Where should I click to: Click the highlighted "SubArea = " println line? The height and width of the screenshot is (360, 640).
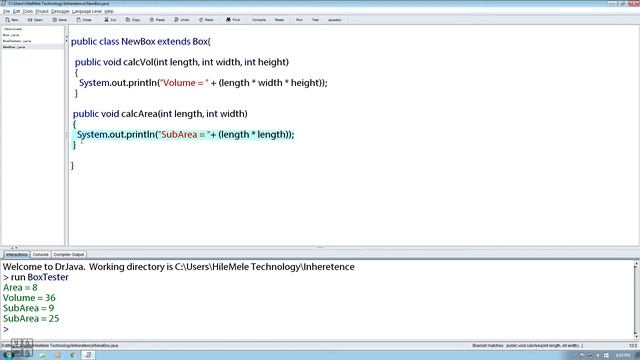click(186, 135)
